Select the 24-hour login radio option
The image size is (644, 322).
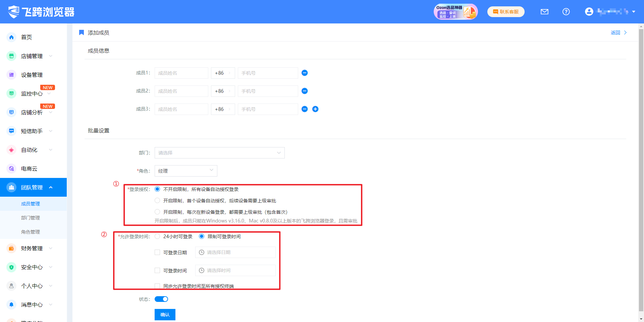157,237
